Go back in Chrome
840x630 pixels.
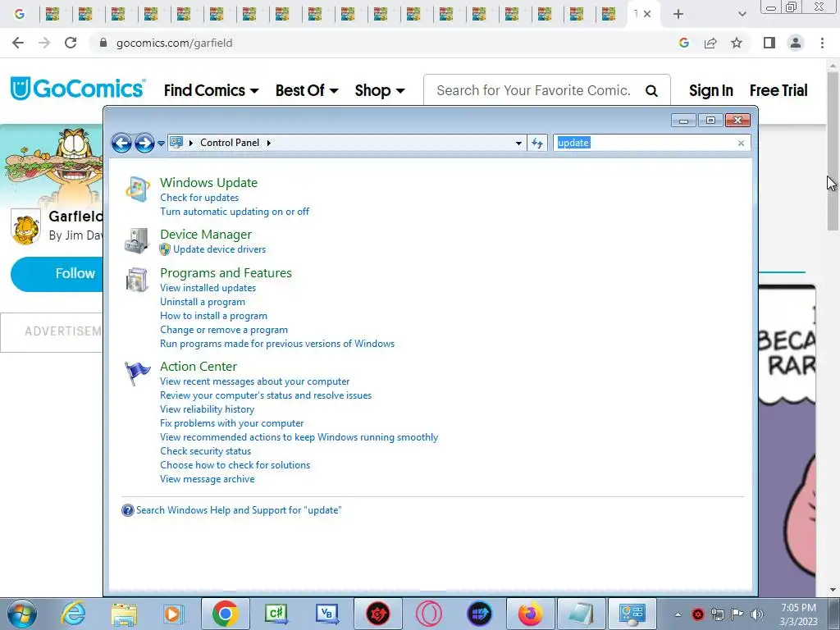pyautogui.click(x=18, y=43)
